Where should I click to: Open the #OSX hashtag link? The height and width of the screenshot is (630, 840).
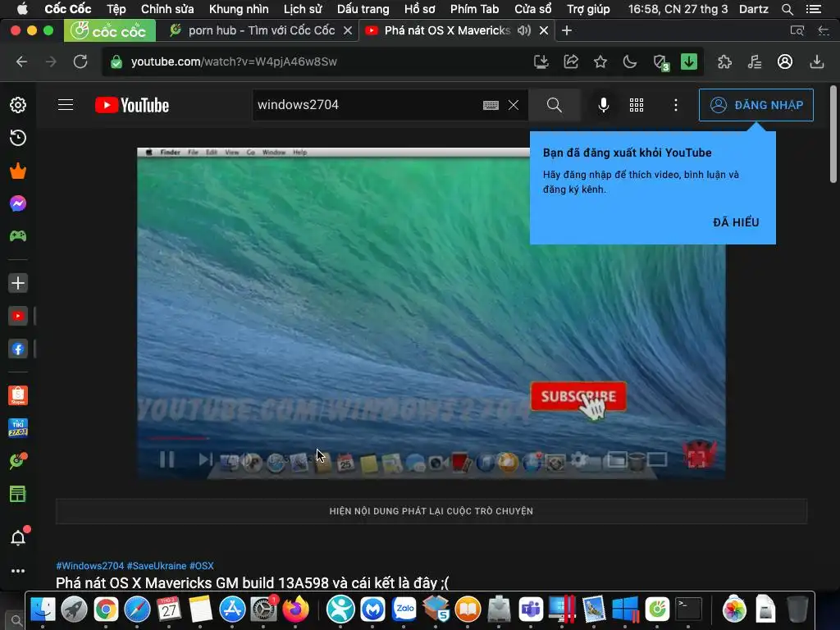point(202,566)
